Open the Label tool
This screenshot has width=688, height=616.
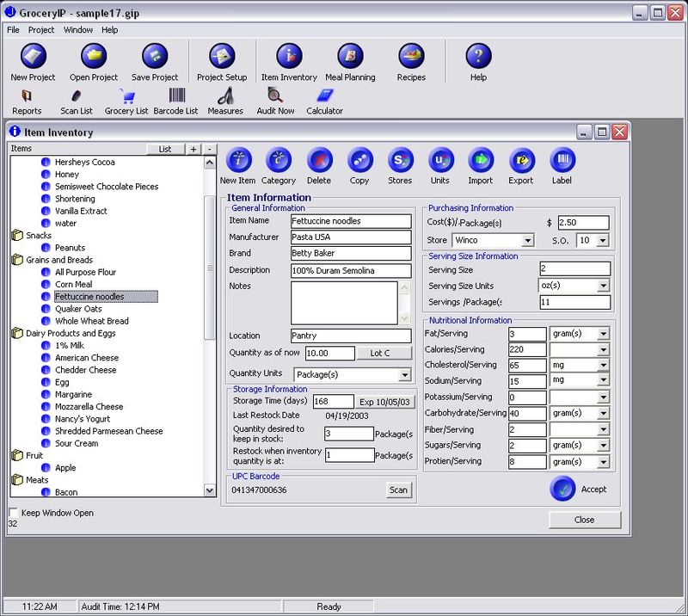(562, 160)
